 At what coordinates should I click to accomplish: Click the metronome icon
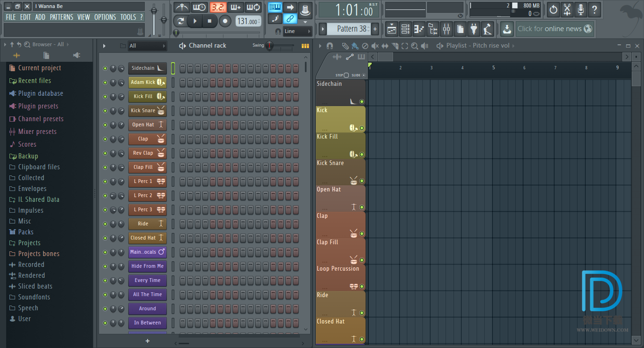(182, 8)
